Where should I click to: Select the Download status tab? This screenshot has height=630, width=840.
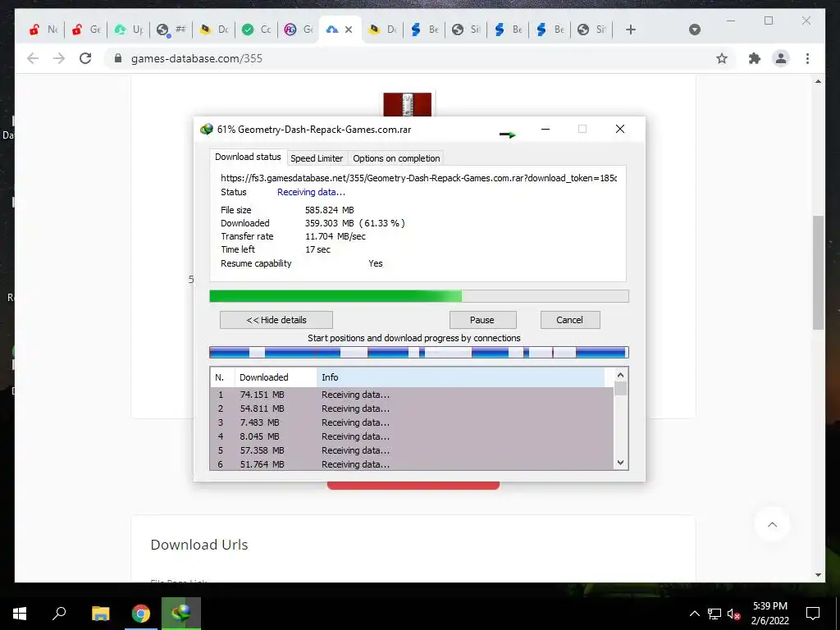click(248, 157)
